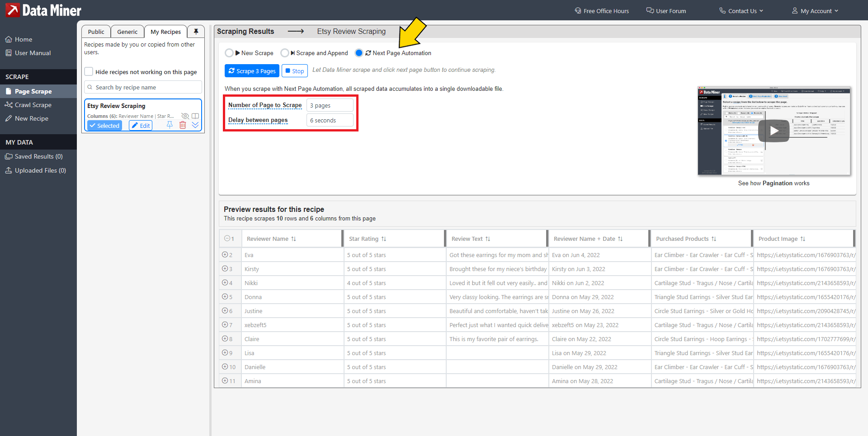This screenshot has width=868, height=436.
Task: Play the Pagination tutorial video
Action: [x=774, y=131]
